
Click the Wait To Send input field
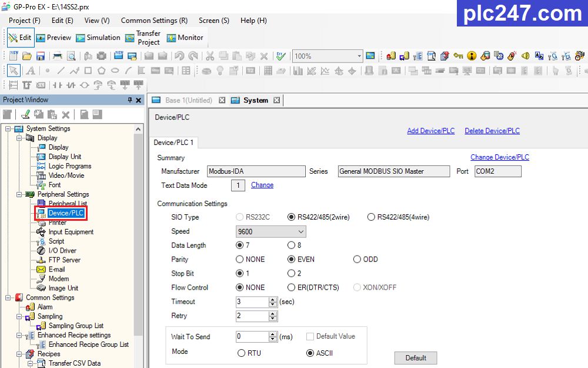point(252,336)
